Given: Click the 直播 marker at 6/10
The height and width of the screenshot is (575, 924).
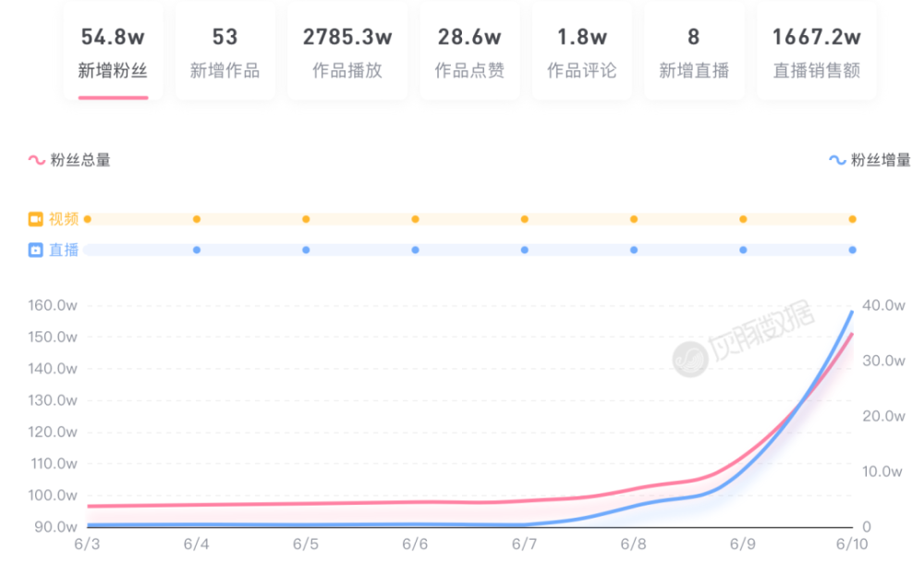Looking at the screenshot, I should click(x=852, y=250).
